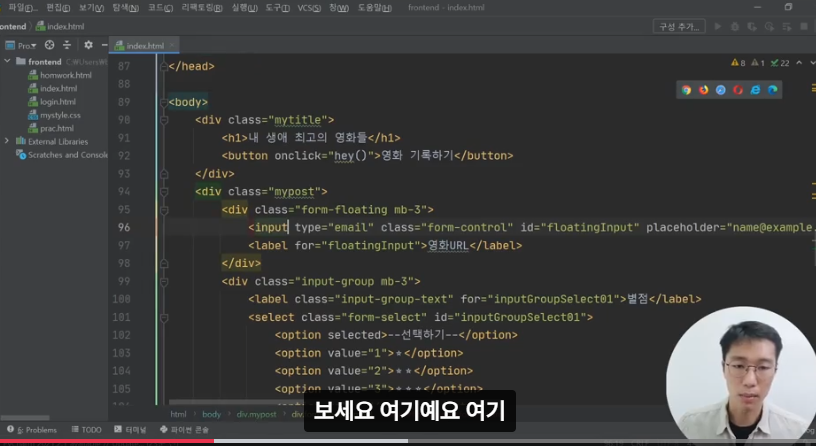Open Safari browser preview icon
This screenshot has height=446, width=816.
tap(721, 90)
